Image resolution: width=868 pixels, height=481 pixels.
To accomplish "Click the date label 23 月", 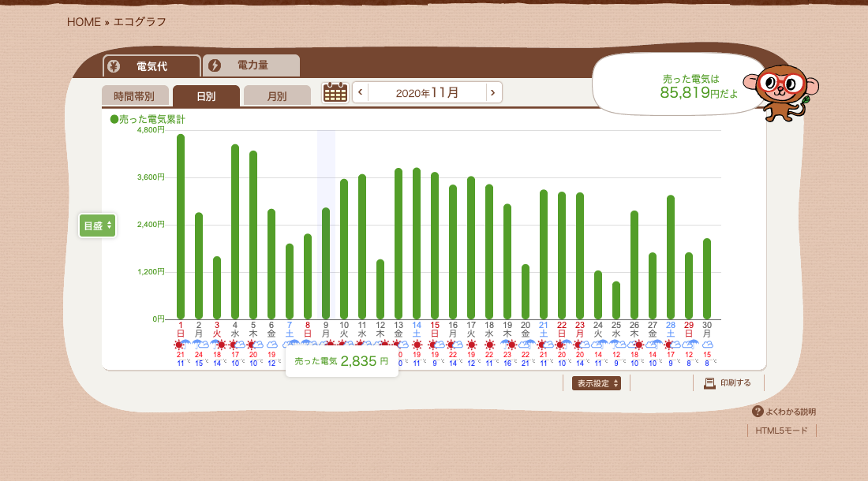I will point(580,329).
